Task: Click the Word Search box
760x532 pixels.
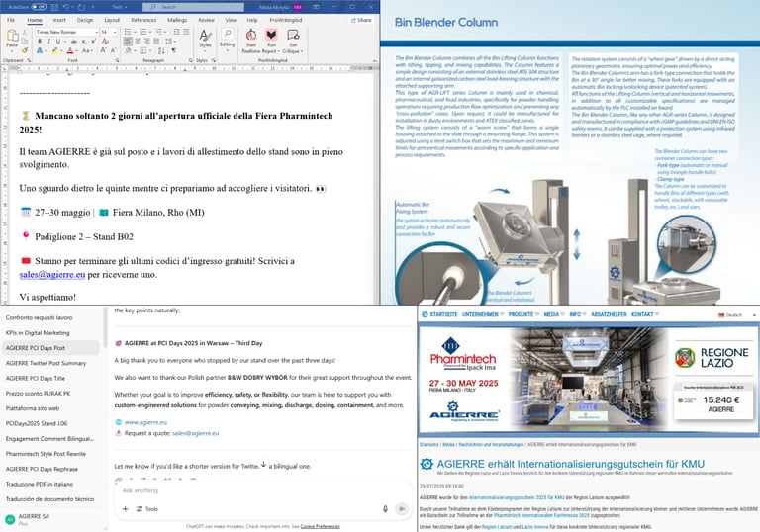Action: (193, 7)
